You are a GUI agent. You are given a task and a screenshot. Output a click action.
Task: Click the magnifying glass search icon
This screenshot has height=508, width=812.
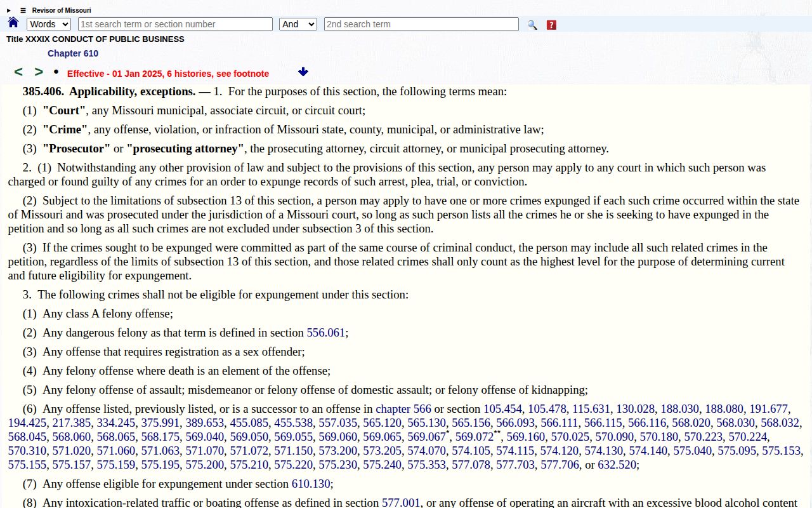click(532, 25)
